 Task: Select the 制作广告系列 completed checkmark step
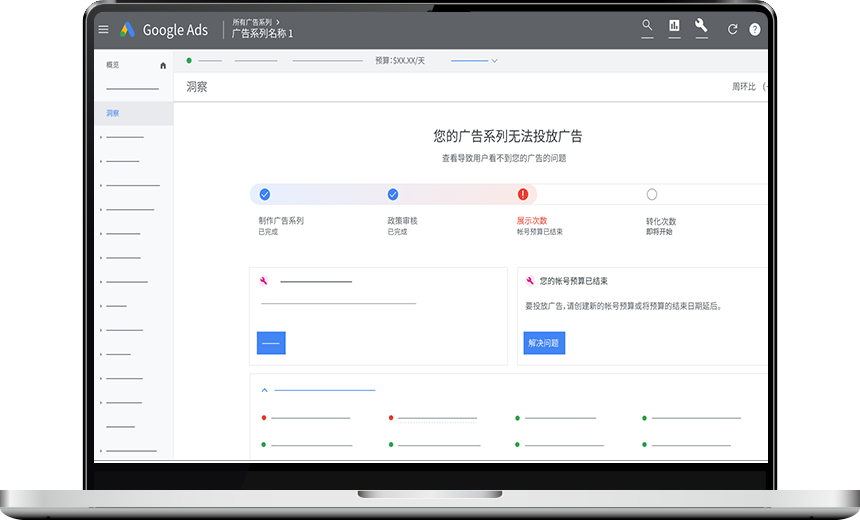pyautogui.click(x=265, y=194)
